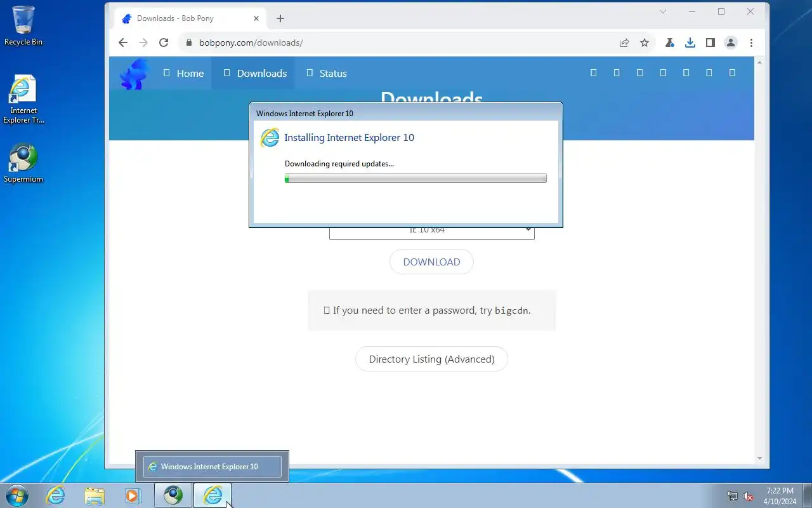
Task: Select the Downloads - Bob Pony tab
Action: [190, 18]
